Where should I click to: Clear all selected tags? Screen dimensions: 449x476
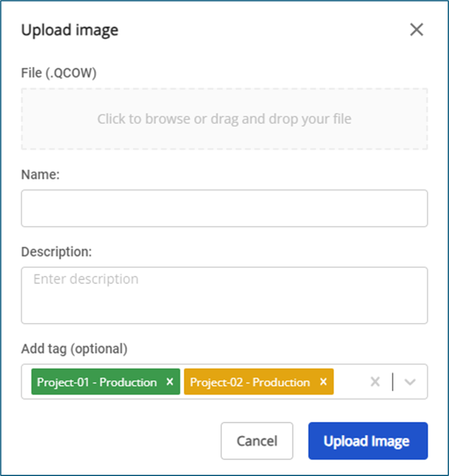375,382
